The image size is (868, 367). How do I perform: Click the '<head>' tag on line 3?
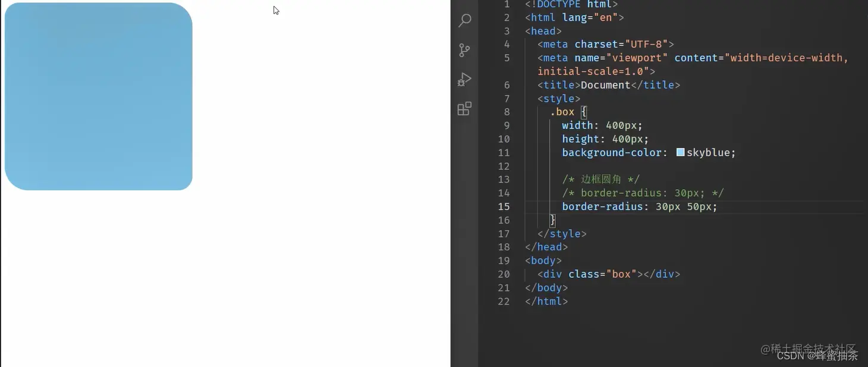click(543, 31)
